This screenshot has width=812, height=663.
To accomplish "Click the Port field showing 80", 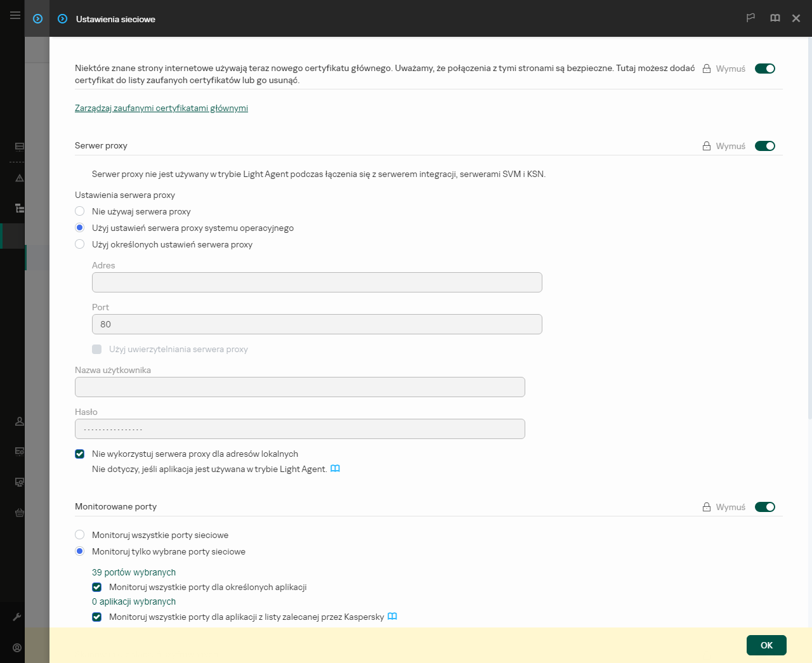I will [317, 324].
